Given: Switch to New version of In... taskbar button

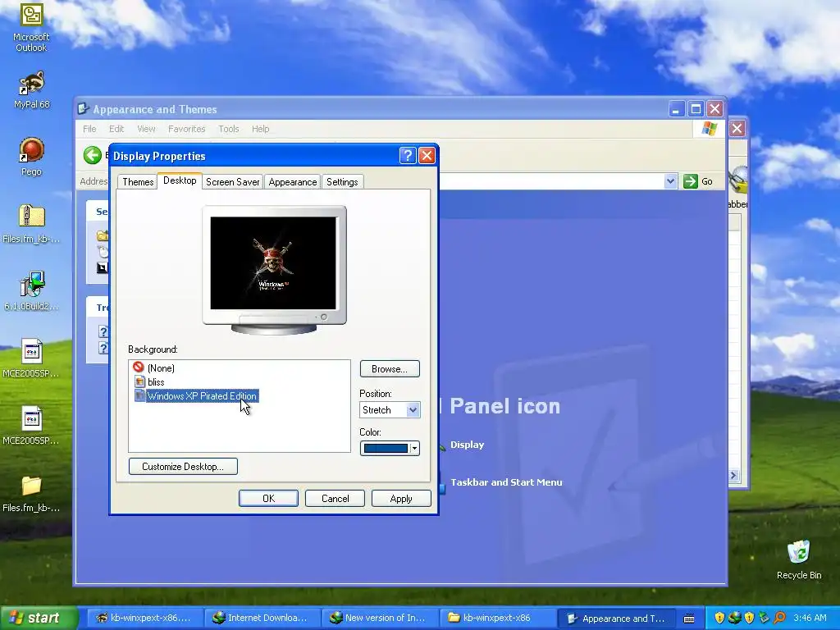Looking at the screenshot, I should coord(379,618).
